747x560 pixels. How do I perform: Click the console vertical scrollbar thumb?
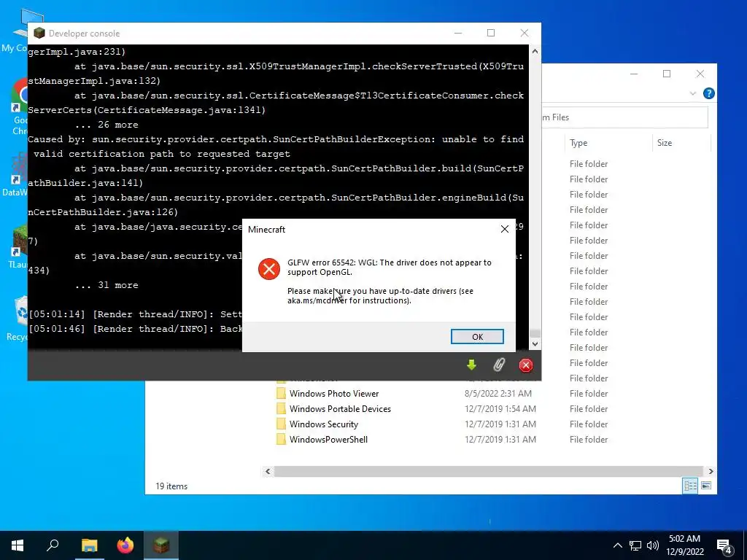(535, 332)
